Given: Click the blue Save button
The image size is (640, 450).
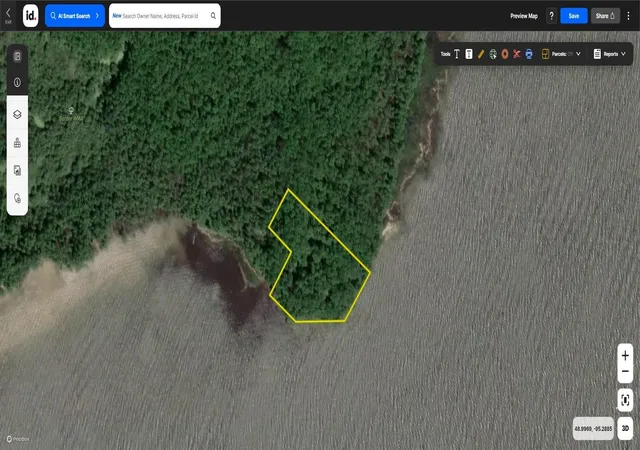Looking at the screenshot, I should tap(573, 16).
